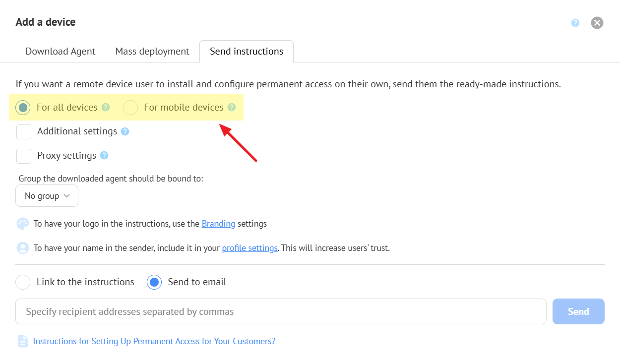Open the Mass deployment tab
This screenshot has width=620, height=364.
[x=152, y=52]
